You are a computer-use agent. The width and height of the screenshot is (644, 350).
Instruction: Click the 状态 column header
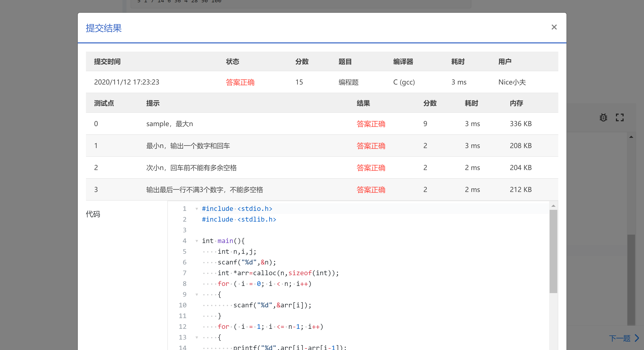232,62
